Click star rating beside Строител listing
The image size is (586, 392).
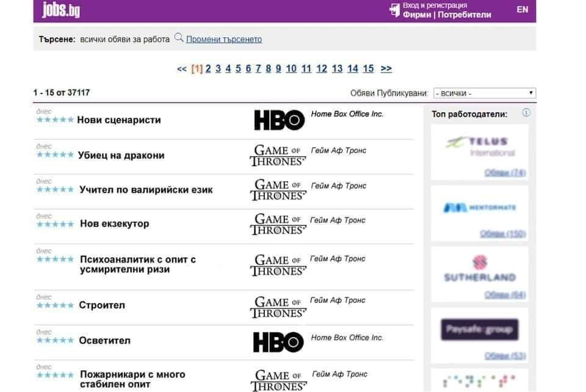[55, 305]
